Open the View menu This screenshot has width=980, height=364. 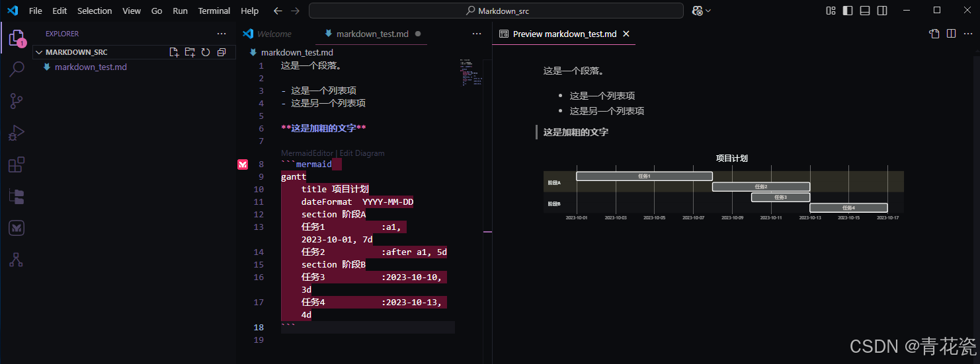pyautogui.click(x=132, y=11)
